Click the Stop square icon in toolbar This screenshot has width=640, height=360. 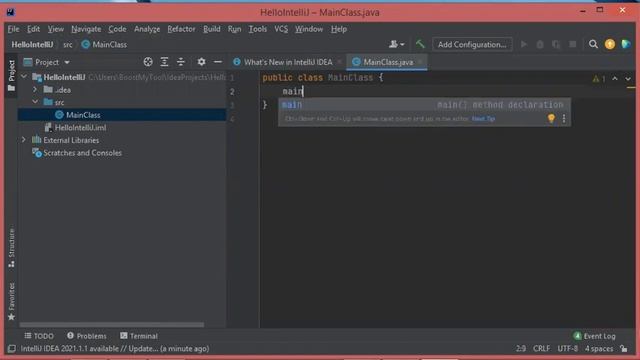tap(573, 44)
